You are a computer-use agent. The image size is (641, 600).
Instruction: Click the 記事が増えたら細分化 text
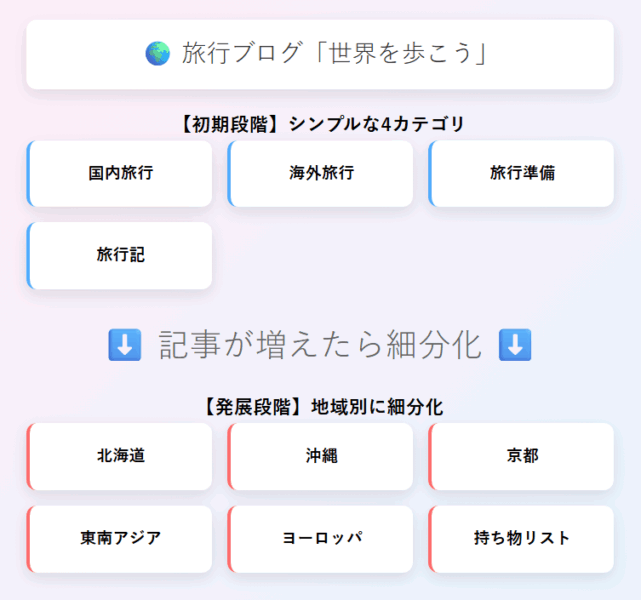click(x=320, y=345)
